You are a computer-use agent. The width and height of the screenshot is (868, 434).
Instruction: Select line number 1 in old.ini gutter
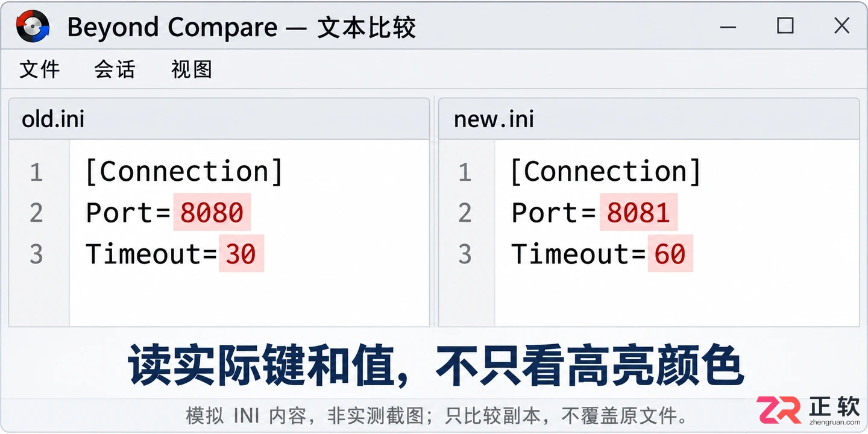(37, 173)
